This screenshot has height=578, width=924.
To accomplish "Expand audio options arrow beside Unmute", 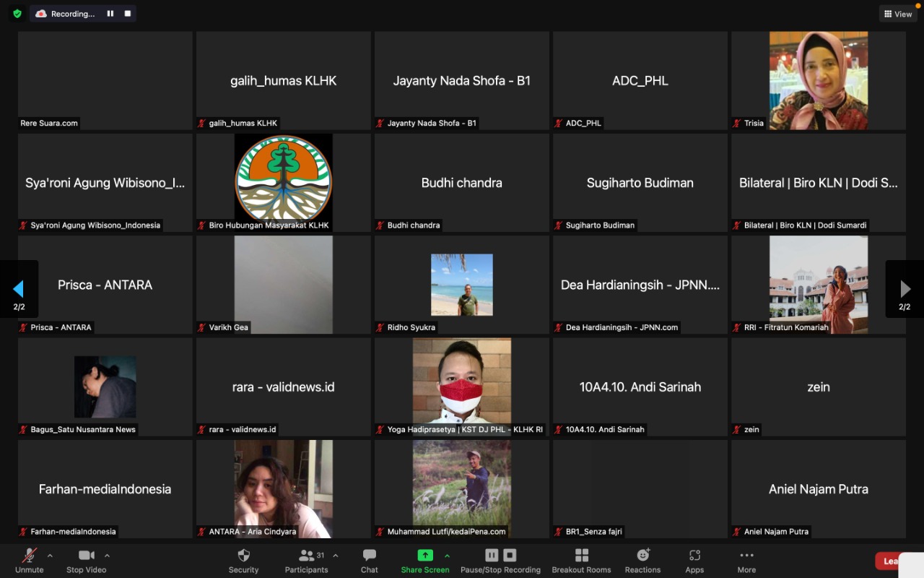I will [50, 556].
